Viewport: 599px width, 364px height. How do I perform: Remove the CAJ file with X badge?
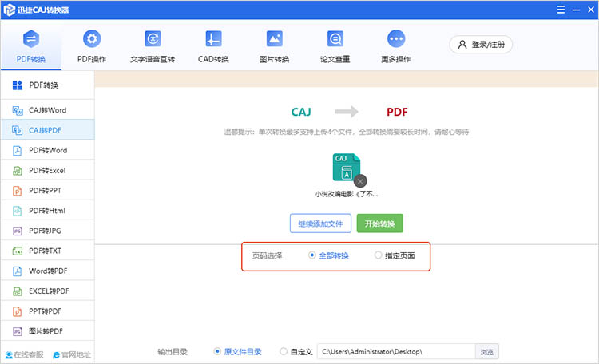(x=360, y=180)
